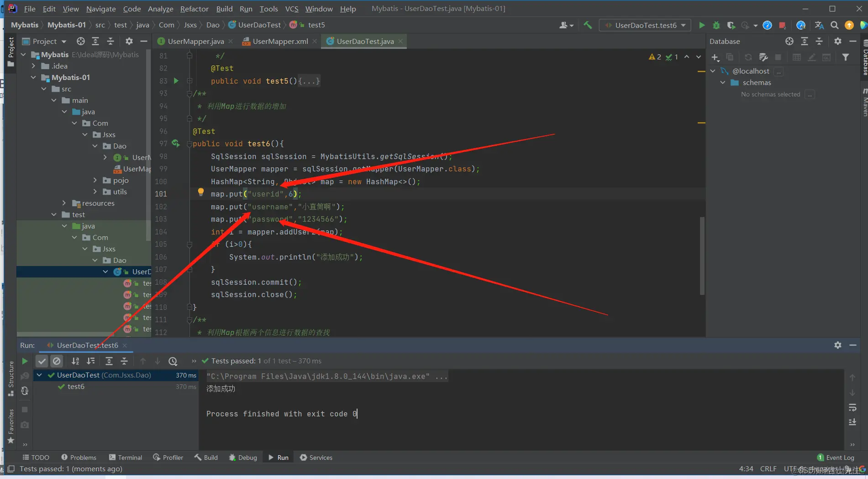
Task: Click the editor vertical scrollbar thumb
Action: coord(702,256)
